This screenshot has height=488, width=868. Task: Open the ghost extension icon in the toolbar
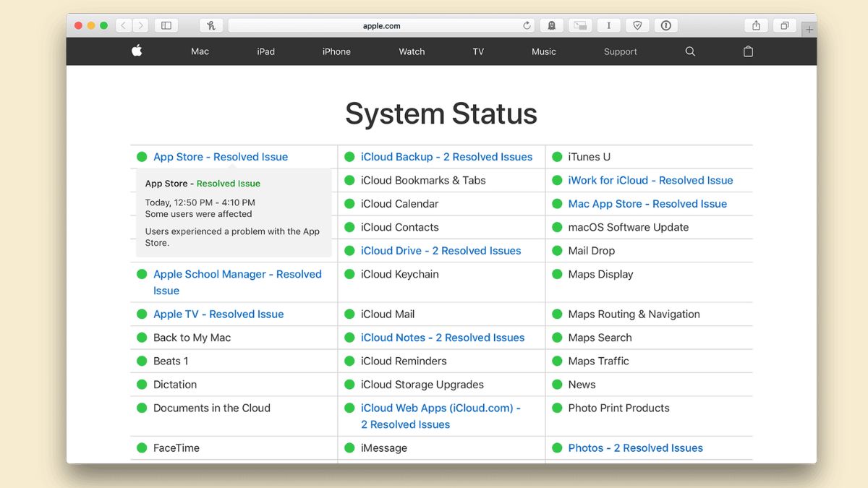click(552, 25)
